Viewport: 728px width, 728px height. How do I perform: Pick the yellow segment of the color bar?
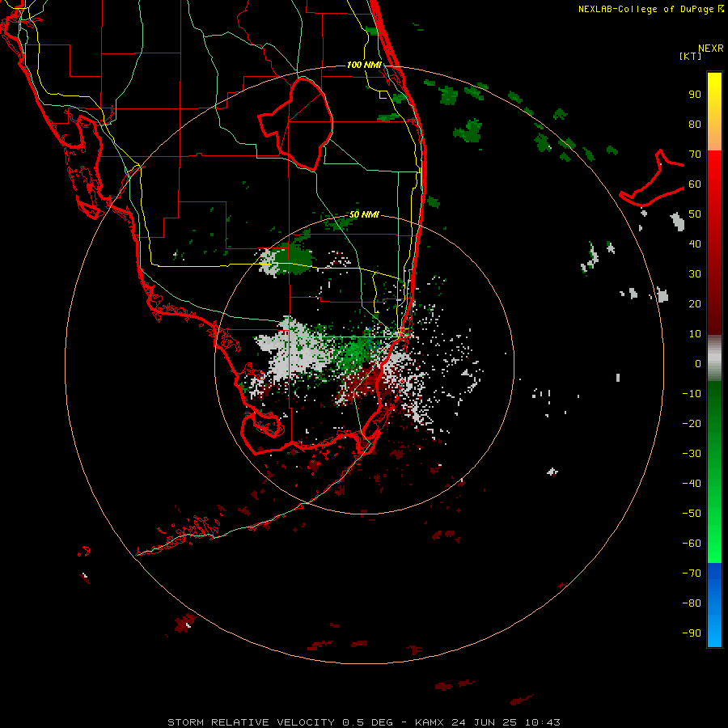714,112
